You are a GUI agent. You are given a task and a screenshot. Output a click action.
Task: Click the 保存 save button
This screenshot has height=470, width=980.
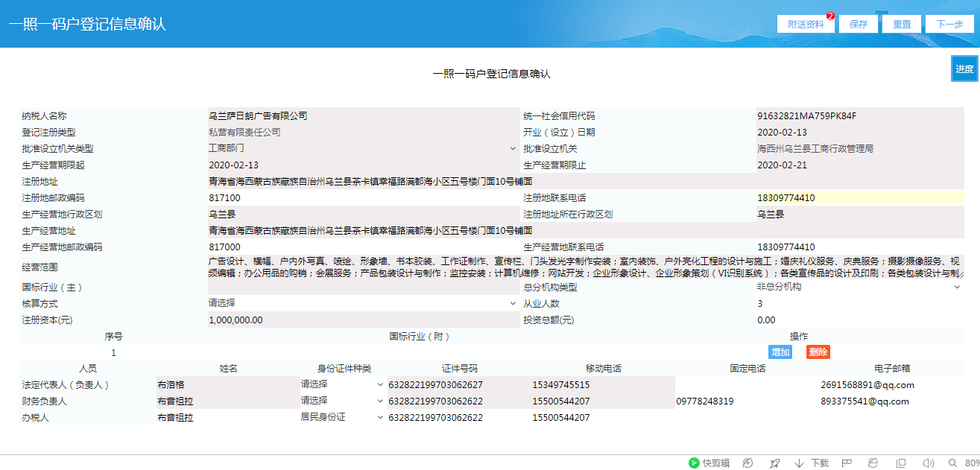point(858,23)
